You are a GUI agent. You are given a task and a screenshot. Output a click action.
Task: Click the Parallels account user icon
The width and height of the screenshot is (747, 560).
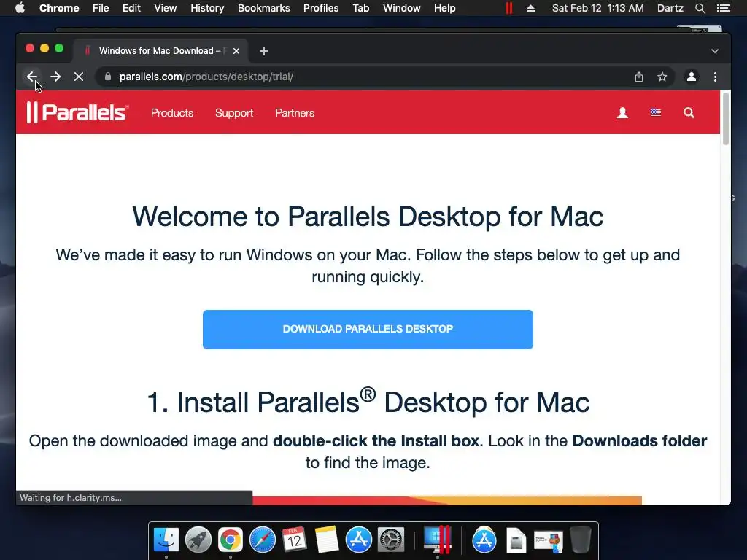pos(622,113)
